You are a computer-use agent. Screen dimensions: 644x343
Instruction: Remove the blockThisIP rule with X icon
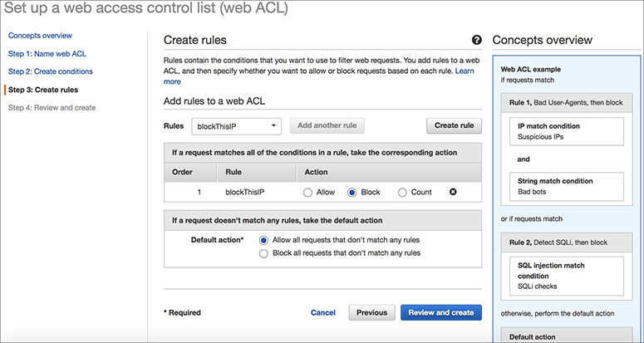(453, 192)
